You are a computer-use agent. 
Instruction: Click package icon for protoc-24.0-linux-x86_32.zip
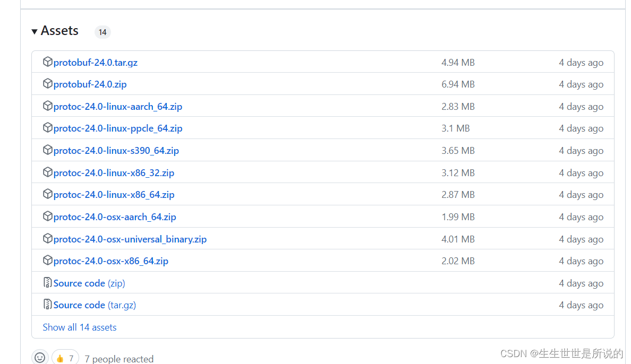pyautogui.click(x=47, y=172)
